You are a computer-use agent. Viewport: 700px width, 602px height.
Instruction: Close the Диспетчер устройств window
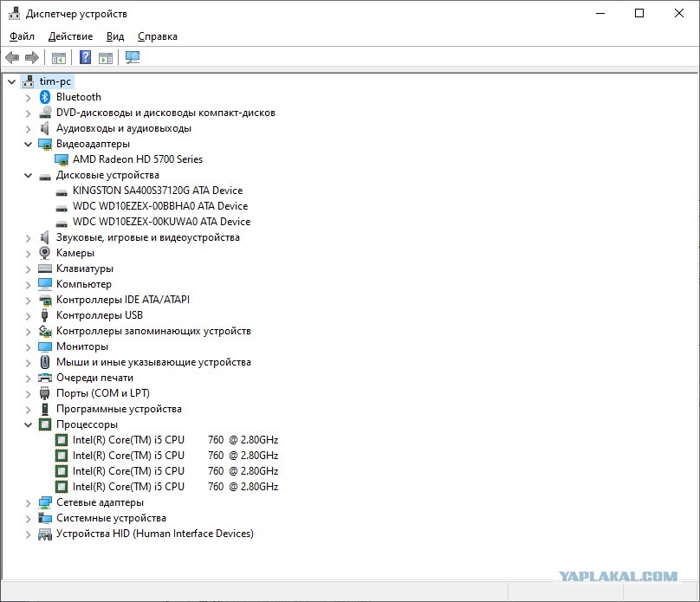click(679, 13)
